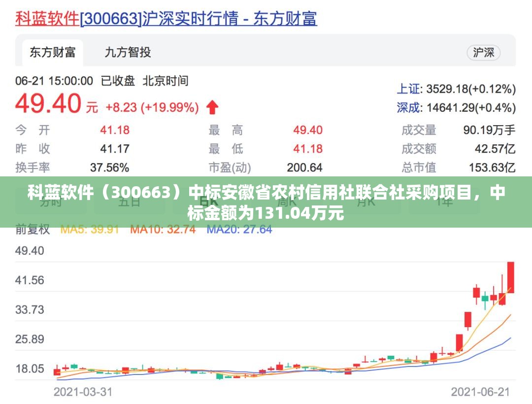Image resolution: width=532 pixels, height=404 pixels.
Task: Click the 换手率 label
Action: (33, 168)
